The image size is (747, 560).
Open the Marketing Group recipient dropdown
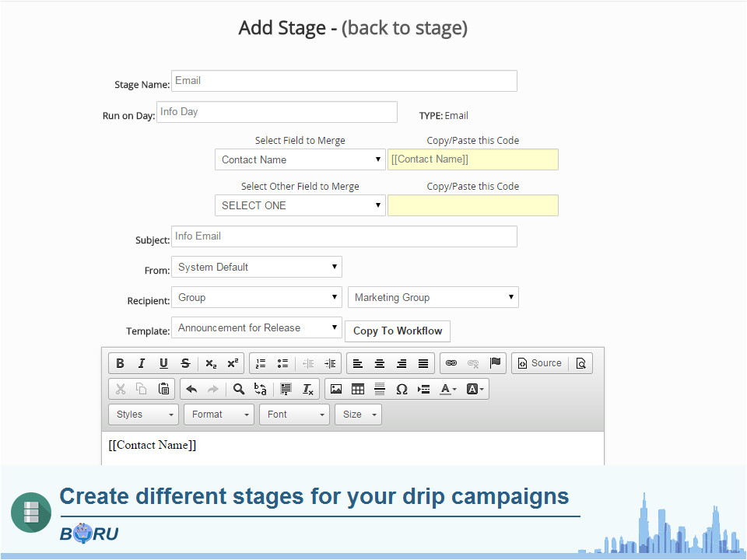click(433, 297)
